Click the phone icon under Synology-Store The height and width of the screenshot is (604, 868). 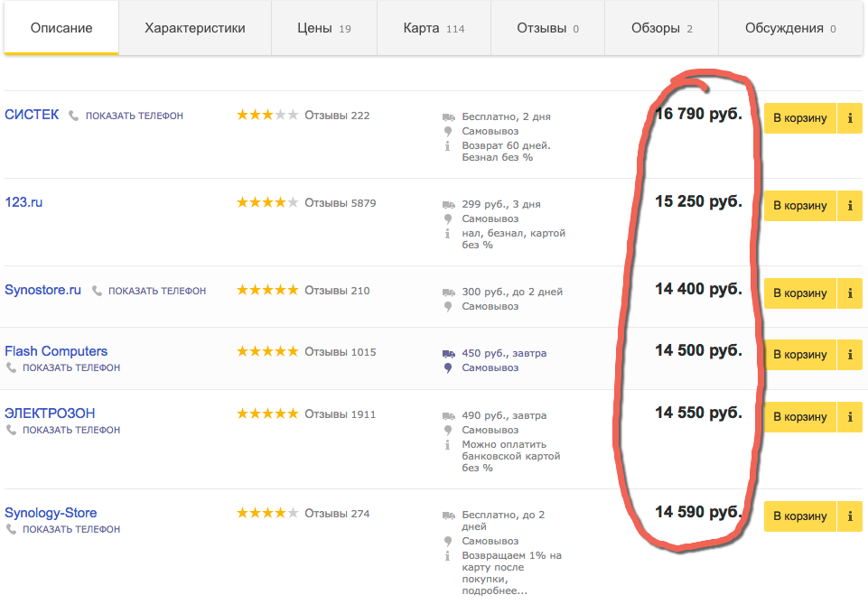[x=11, y=529]
